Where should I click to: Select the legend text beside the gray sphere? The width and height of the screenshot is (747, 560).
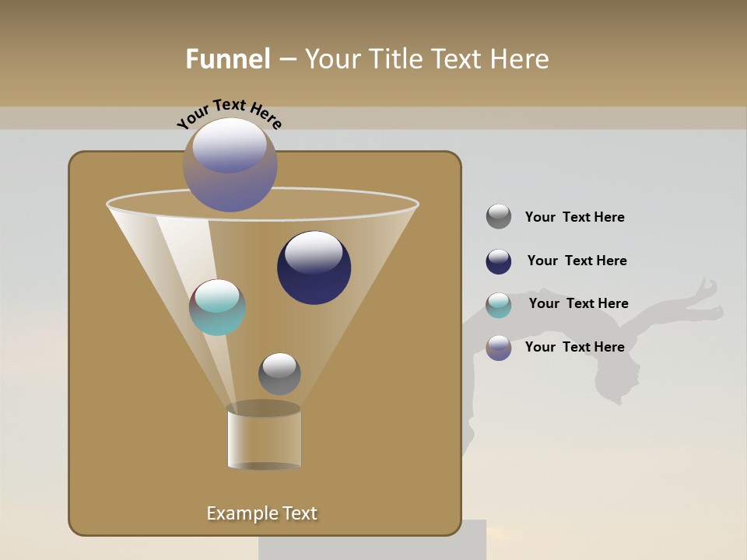(x=574, y=217)
